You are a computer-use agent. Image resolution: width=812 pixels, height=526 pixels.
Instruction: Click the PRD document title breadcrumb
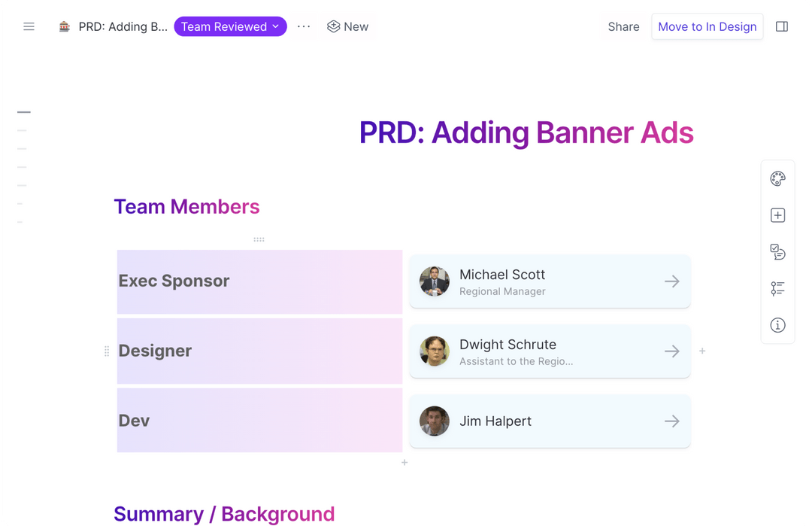(123, 27)
